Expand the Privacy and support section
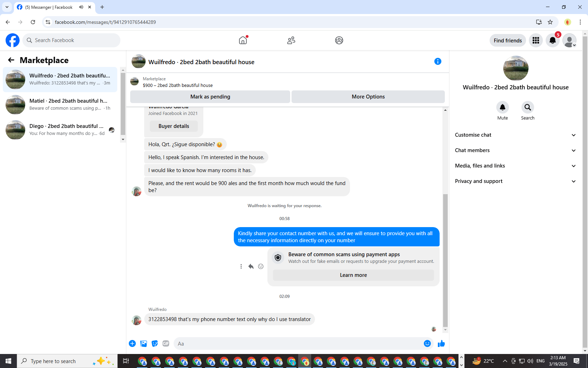Viewport: 588px width, 368px height. 516,181
